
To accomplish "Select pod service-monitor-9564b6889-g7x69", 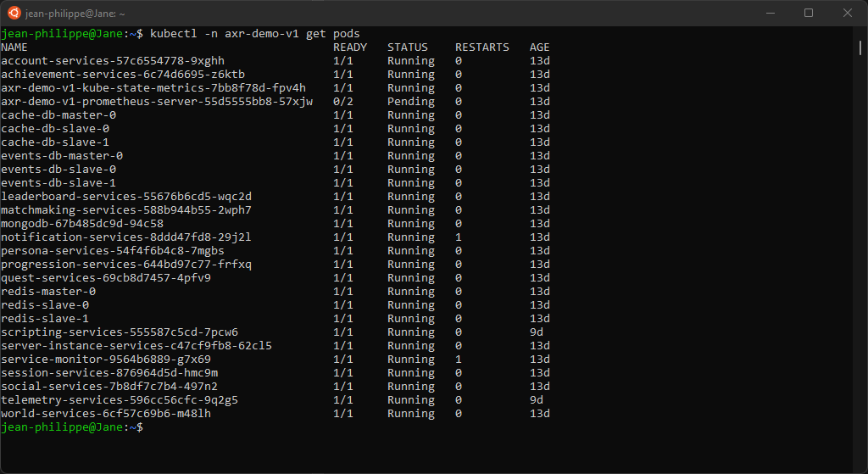I will (106, 360).
